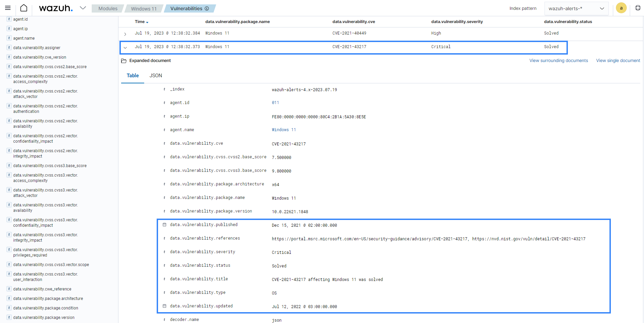Select cvss3.base_score sidebar field
The width and height of the screenshot is (644, 323).
pyautogui.click(x=50, y=166)
